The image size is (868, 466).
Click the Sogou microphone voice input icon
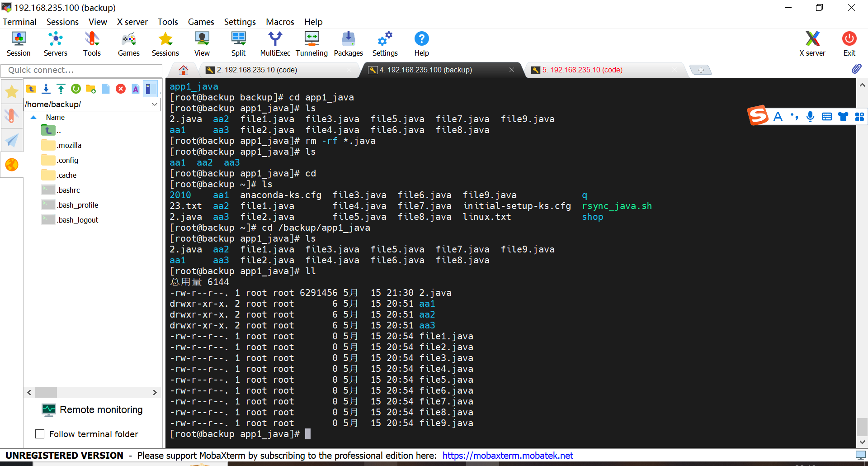pyautogui.click(x=810, y=116)
